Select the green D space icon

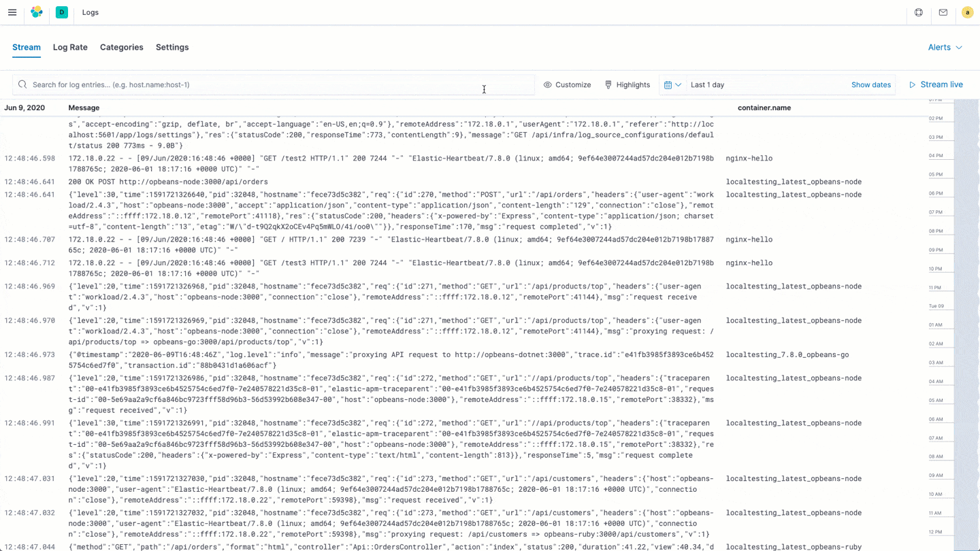coord(61,12)
